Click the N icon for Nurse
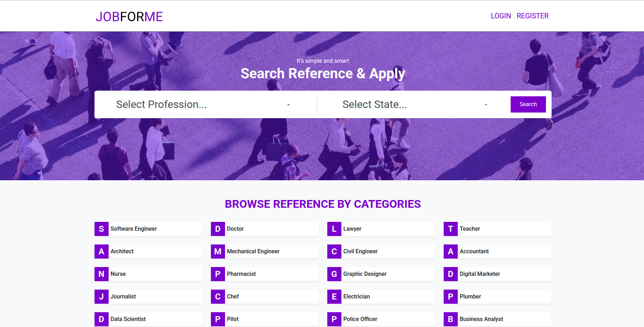Image resolution: width=644 pixels, height=327 pixels. click(102, 274)
